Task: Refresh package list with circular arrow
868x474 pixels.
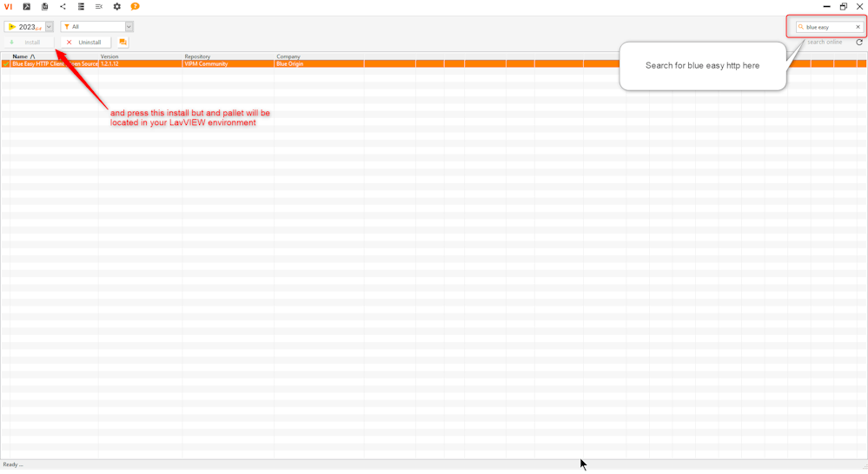Action: [859, 42]
